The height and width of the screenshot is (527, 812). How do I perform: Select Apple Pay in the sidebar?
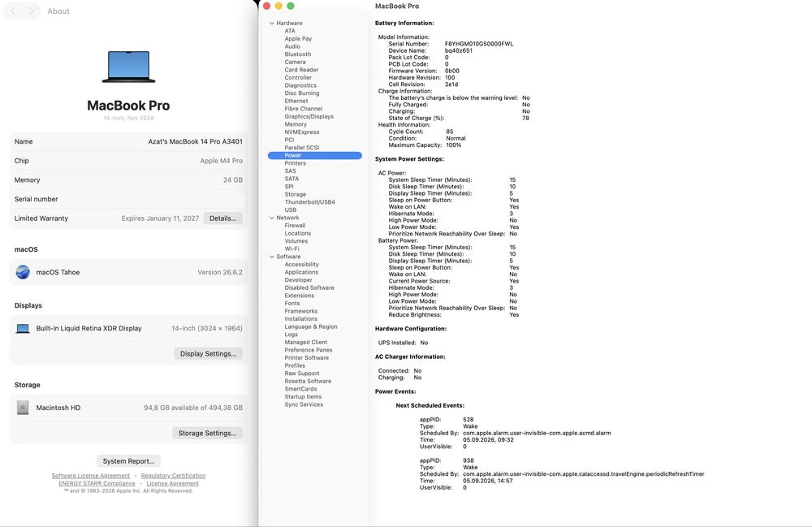pyautogui.click(x=298, y=39)
